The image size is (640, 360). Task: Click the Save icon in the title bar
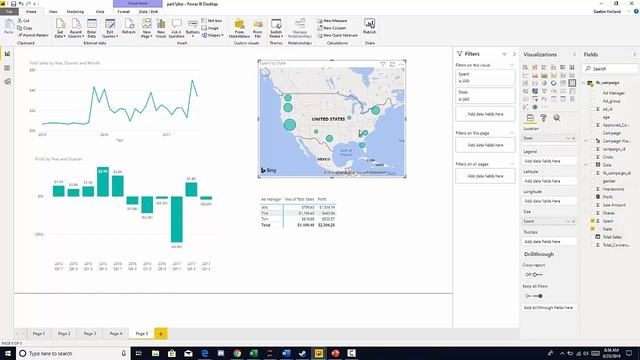(x=13, y=4)
